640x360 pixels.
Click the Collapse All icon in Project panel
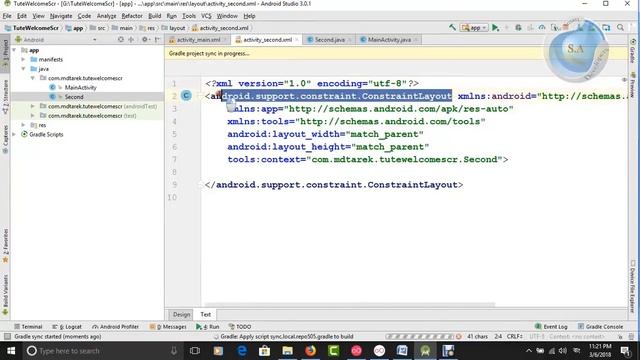(x=131, y=40)
